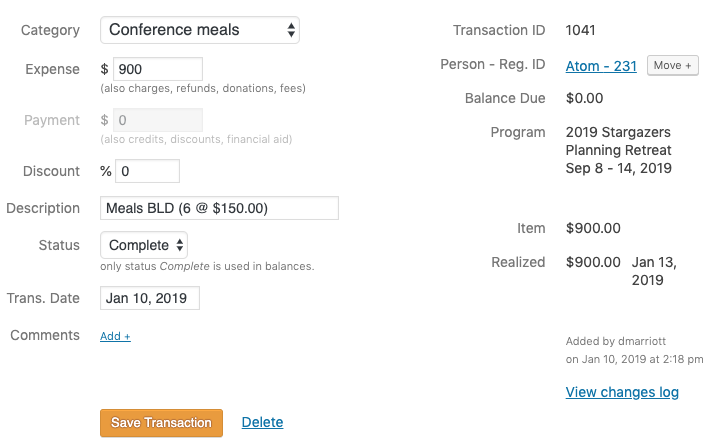Click the Added by dmarriott note

point(616,341)
